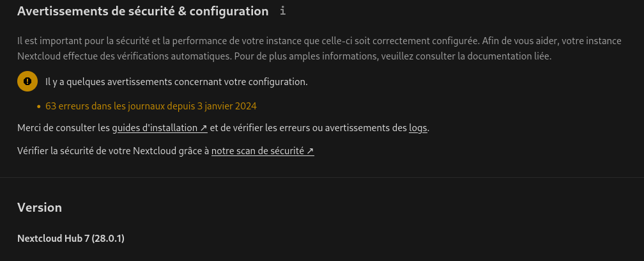Click the date 3 janvier 2024
Screen dimensions: 644x261
227,106
